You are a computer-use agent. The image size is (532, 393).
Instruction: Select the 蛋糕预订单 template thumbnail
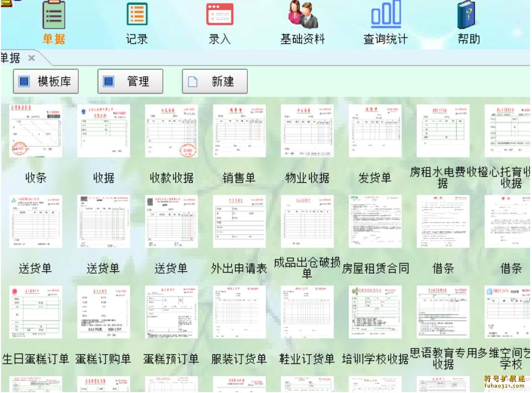171,312
